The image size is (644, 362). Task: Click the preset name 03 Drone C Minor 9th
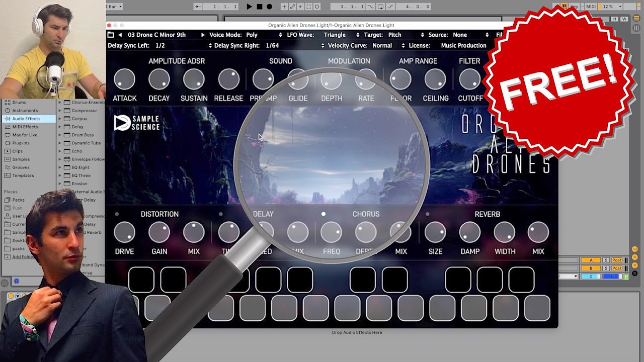(157, 35)
